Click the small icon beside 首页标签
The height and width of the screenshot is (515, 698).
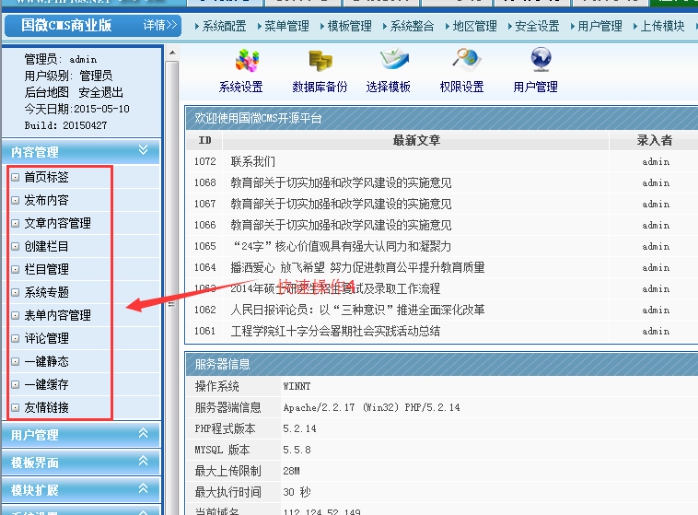point(15,177)
